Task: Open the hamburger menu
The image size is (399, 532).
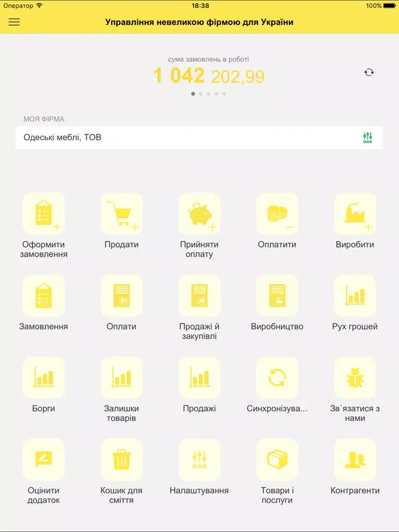Action: click(14, 22)
